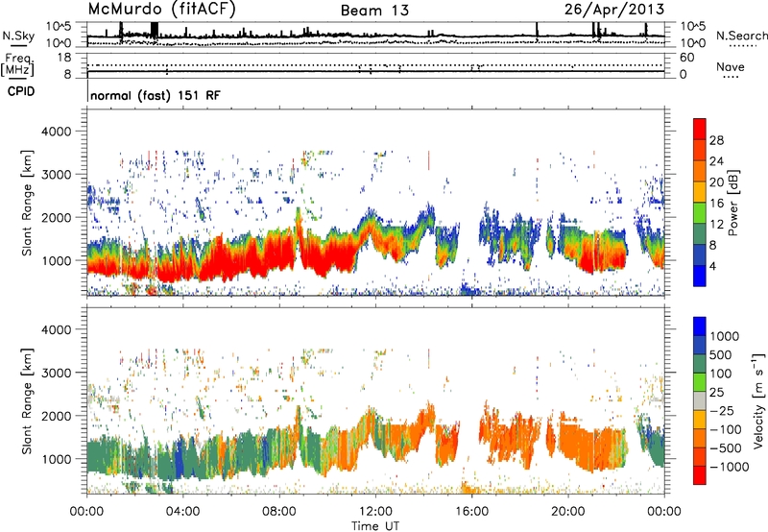Screen dimensions: 768x532
Task: Click the 16 tick on power colorbar
Action: [716, 204]
